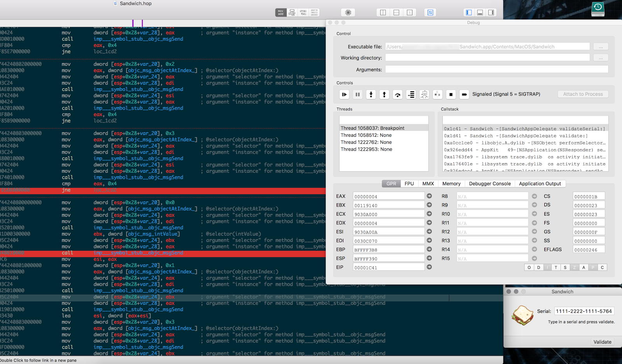Screen dimensions: 622x364
Task: Click Attach to Process
Action: [x=583, y=94]
